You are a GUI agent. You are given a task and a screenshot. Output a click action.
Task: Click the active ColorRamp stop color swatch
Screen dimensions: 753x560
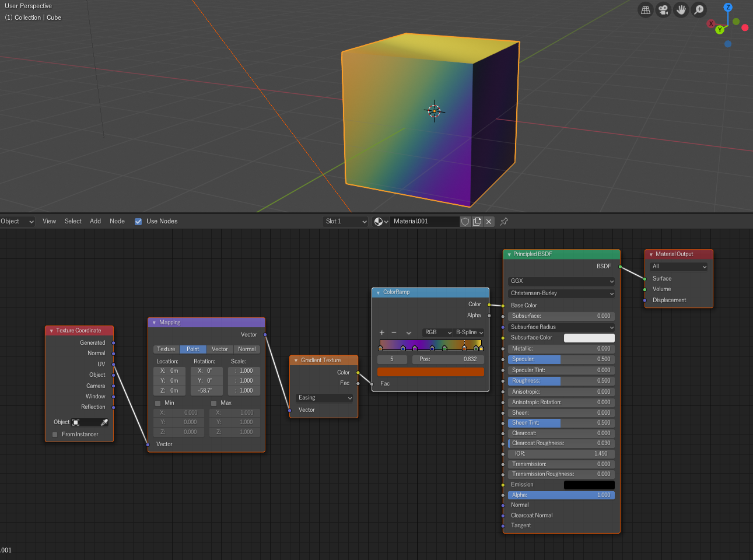coord(430,372)
